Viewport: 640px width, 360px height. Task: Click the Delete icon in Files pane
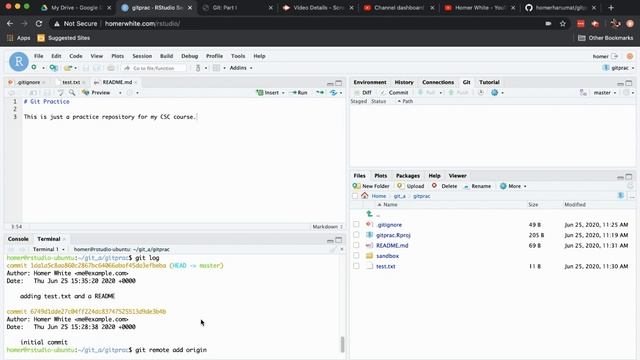(434, 186)
